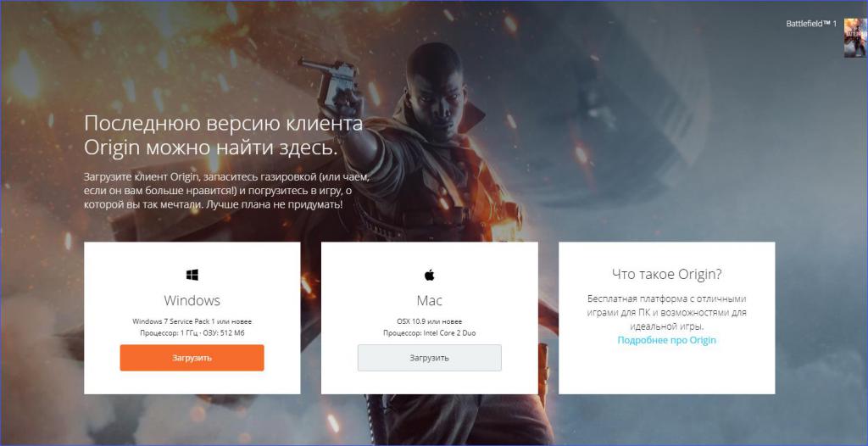Click the OSX 10.9 или новее line
This screenshot has width=868, height=446.
[430, 321]
